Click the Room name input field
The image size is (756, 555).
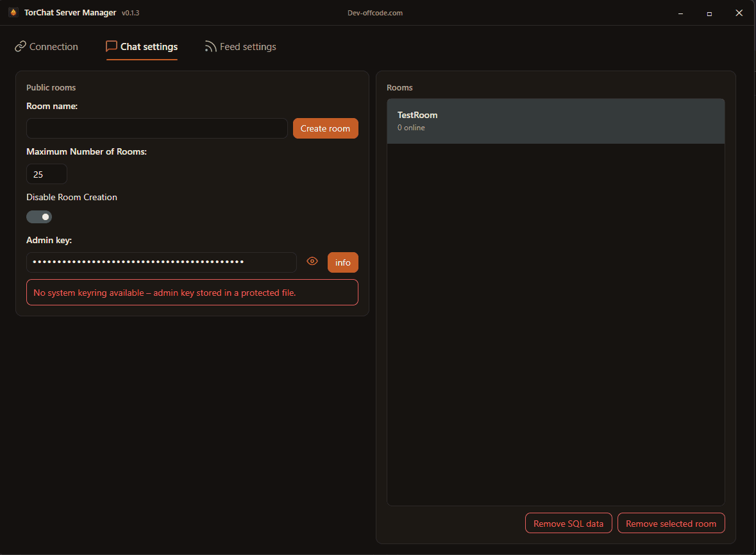pyautogui.click(x=156, y=128)
